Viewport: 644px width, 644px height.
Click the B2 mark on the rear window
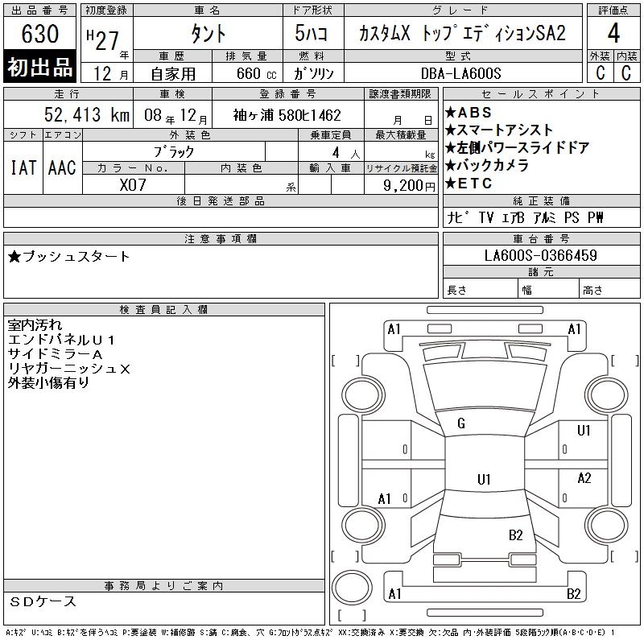click(x=516, y=535)
